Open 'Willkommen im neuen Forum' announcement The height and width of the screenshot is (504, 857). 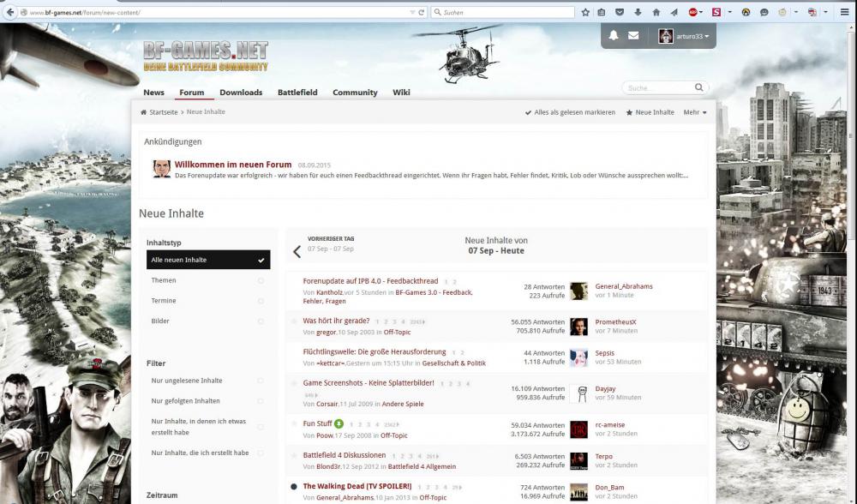pyautogui.click(x=233, y=165)
